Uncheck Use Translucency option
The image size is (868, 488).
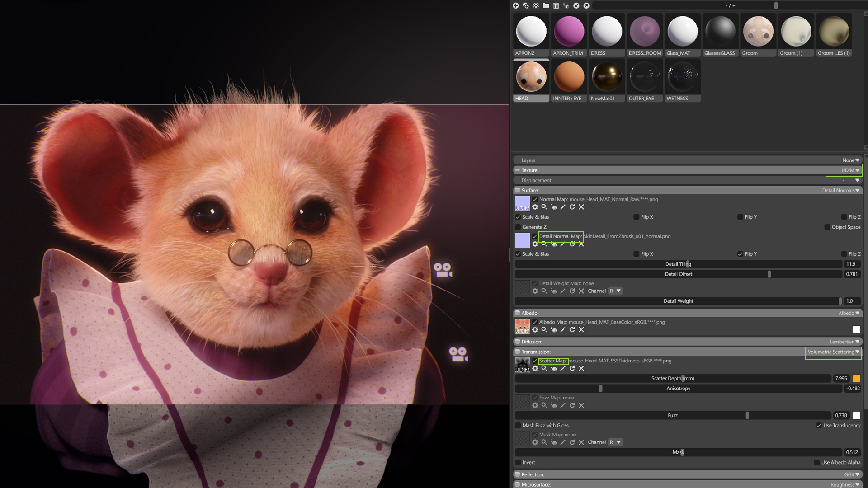point(819,426)
